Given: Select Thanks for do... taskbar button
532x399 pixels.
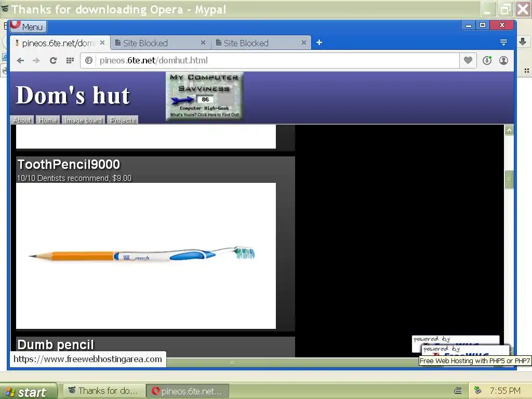Looking at the screenshot, I should coord(103,391).
